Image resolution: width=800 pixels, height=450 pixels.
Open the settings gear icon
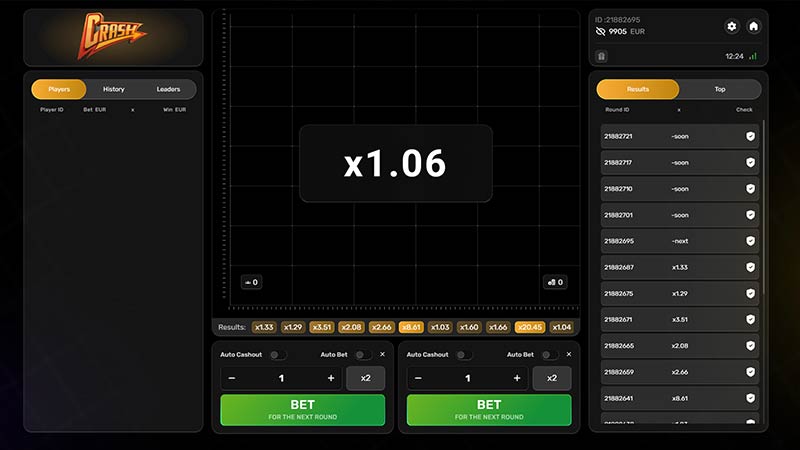click(732, 27)
